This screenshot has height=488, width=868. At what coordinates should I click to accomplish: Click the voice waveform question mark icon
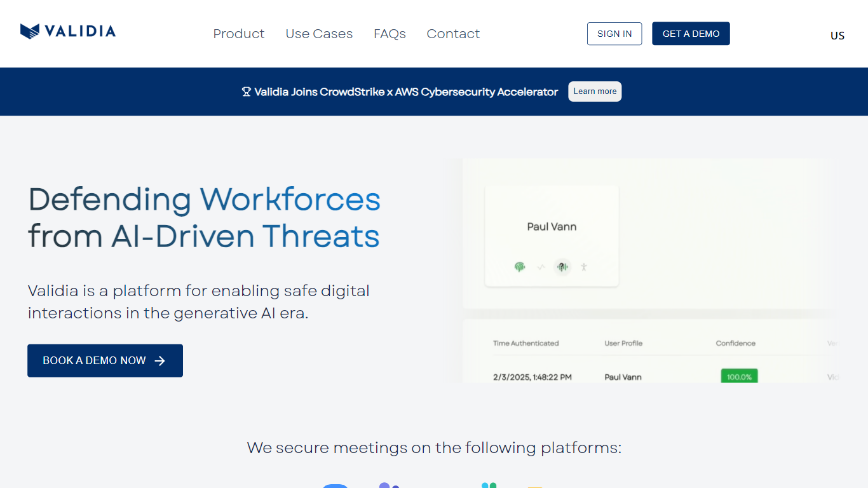coord(562,267)
